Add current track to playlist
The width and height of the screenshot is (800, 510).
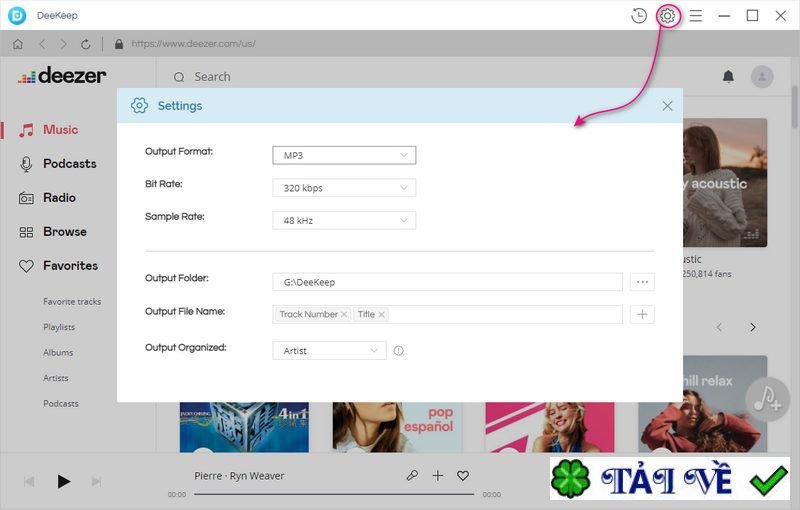point(438,476)
